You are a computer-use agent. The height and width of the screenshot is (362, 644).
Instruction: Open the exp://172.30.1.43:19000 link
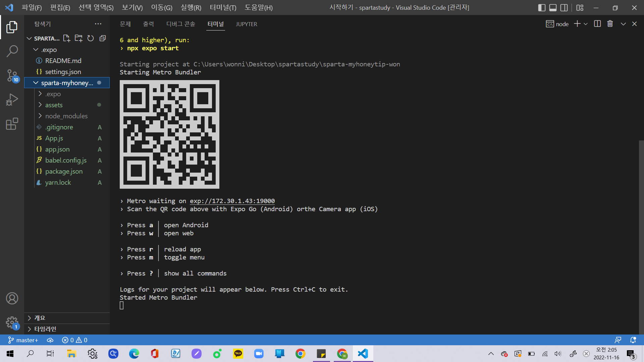pos(232,201)
